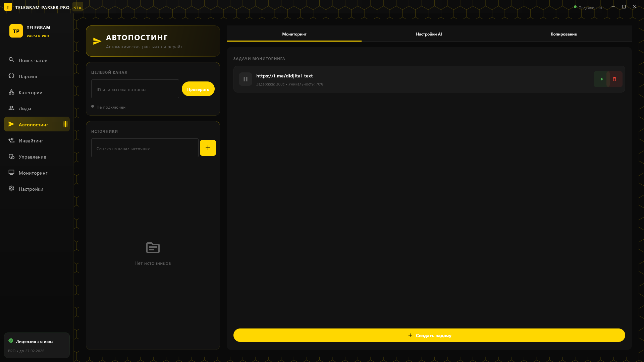Click Создать задачу button
Image resolution: width=644 pixels, height=362 pixels.
click(x=429, y=335)
